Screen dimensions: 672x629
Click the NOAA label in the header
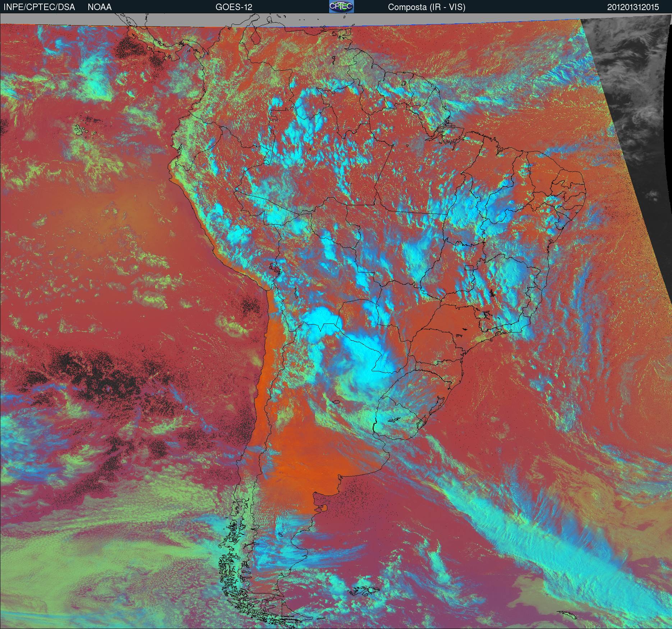(100, 7)
